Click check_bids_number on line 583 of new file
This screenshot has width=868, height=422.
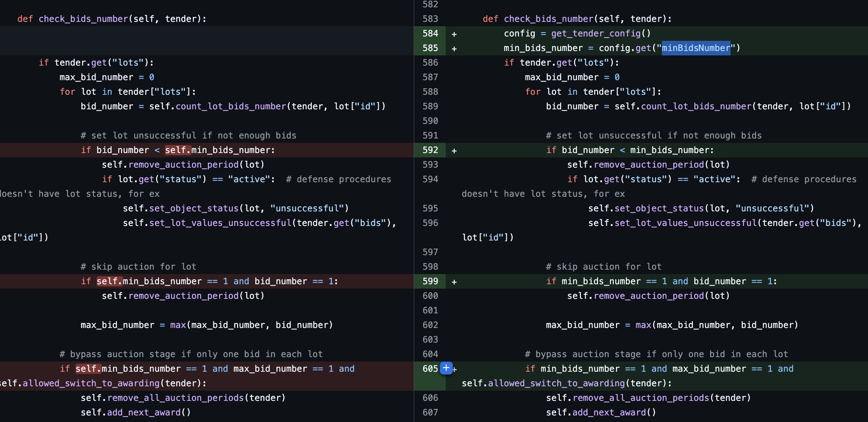click(x=549, y=19)
